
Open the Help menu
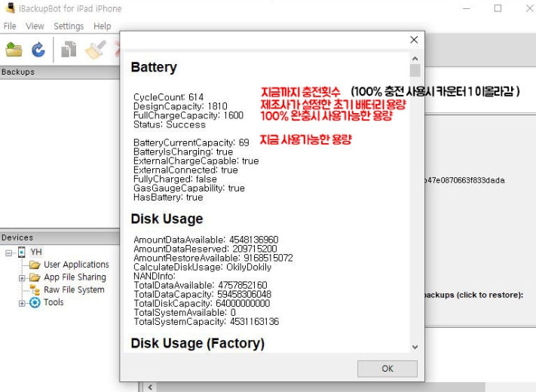pyautogui.click(x=103, y=26)
